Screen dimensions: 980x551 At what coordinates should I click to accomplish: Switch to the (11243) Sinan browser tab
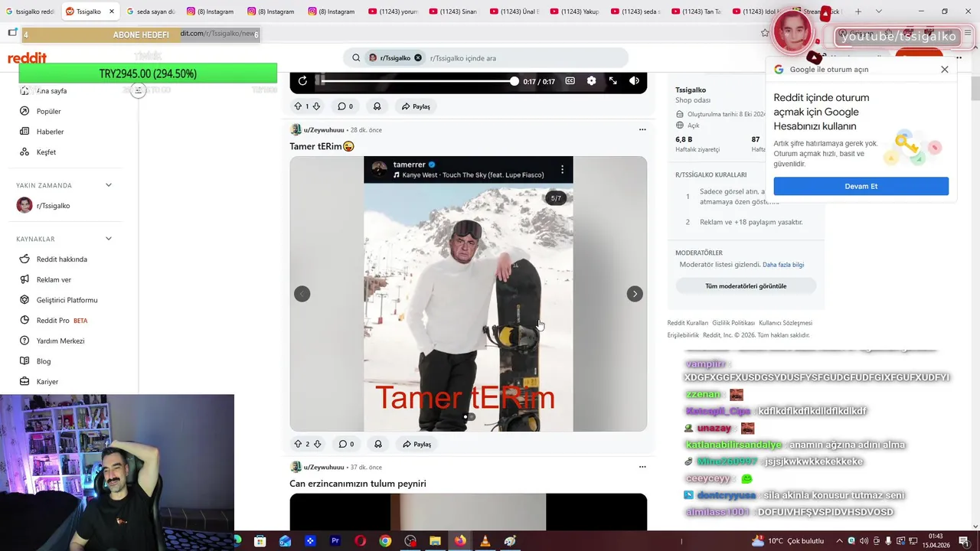click(454, 11)
